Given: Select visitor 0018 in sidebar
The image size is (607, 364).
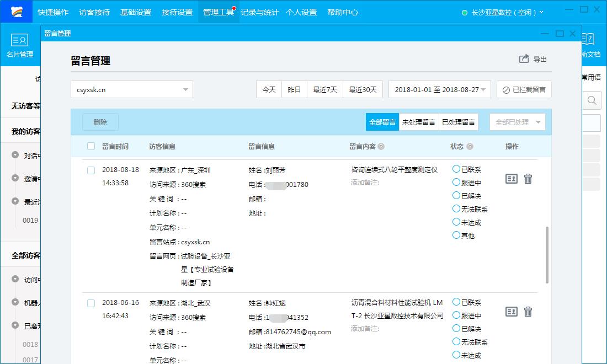Looking at the screenshot, I should click(x=30, y=344).
